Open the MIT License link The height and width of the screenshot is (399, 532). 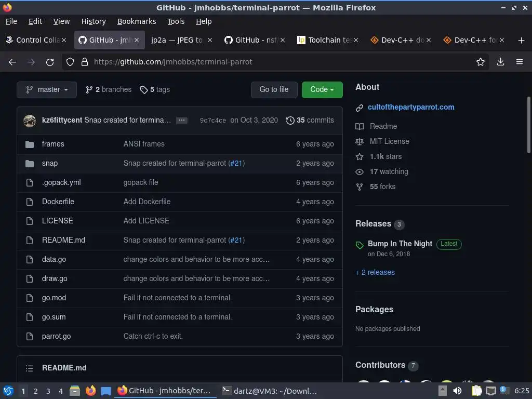pyautogui.click(x=390, y=141)
